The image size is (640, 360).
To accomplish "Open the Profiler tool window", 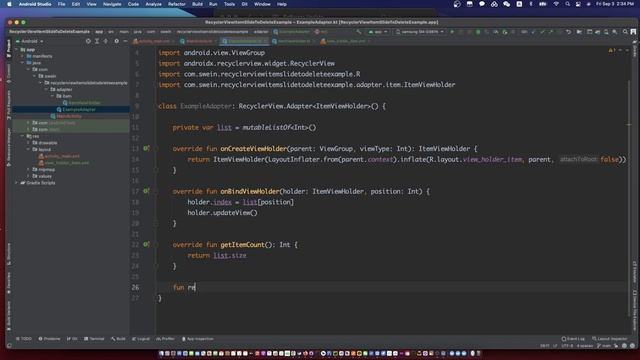I will [x=165, y=339].
